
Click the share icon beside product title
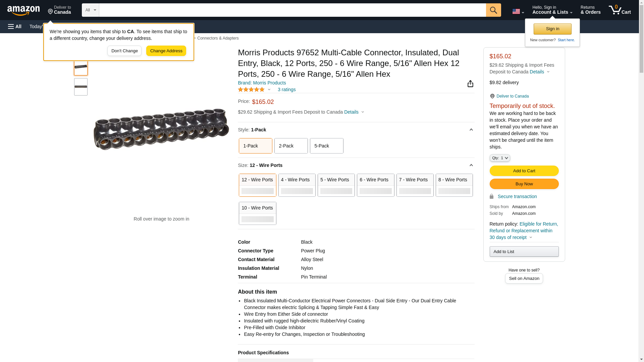(x=470, y=84)
